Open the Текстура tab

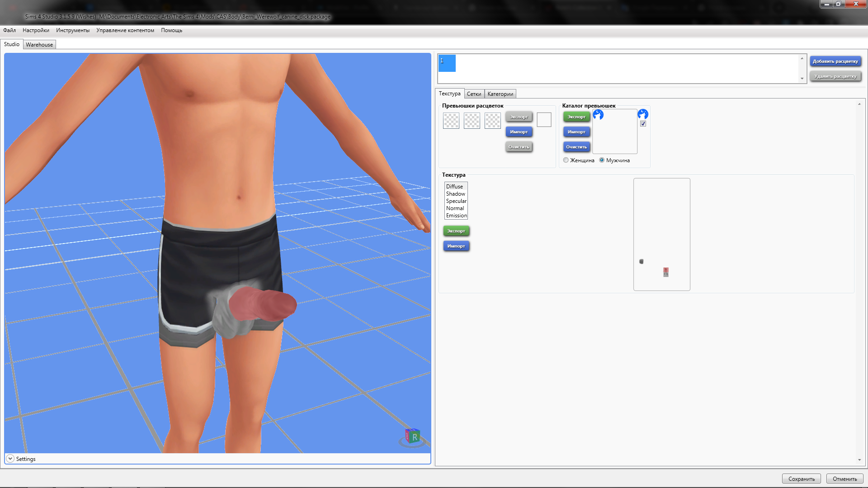tap(450, 94)
